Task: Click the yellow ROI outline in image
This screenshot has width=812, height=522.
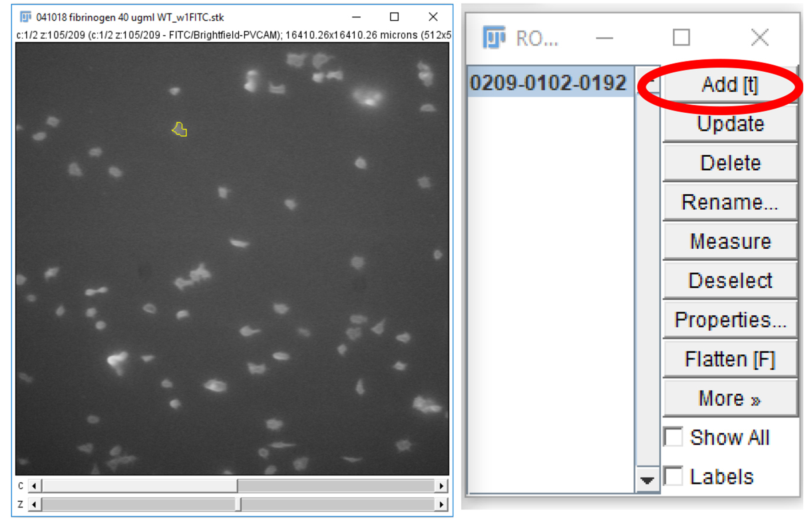Action: pos(179,129)
